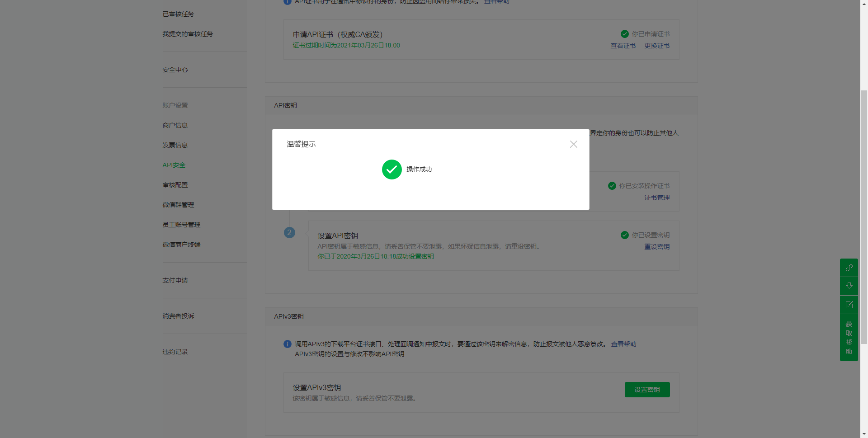The width and height of the screenshot is (868, 438).
Task: Click the API密钥 section header
Action: coord(285,105)
